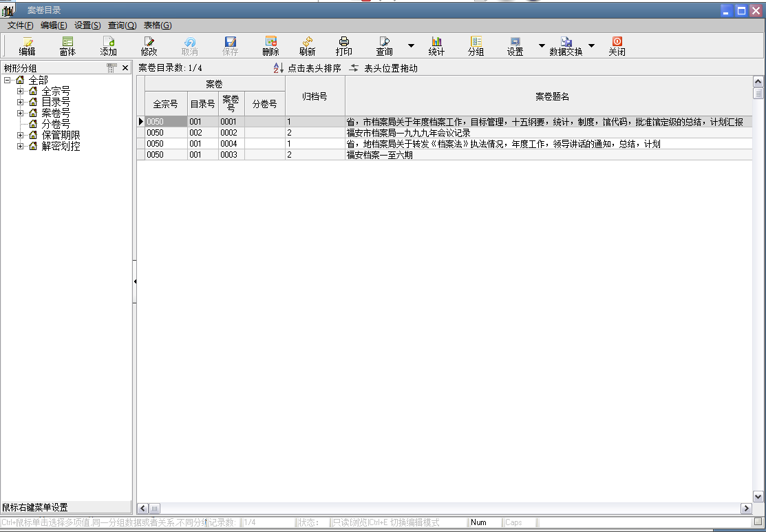766x532 pixels.
Task: Click the splitter collapse arrow beside tree panel
Action: pos(135,281)
